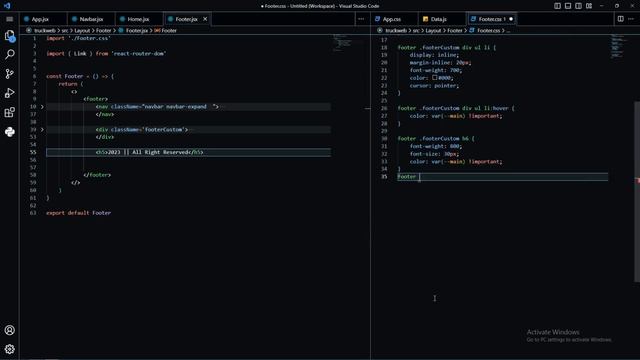Close the Footer.jsx tab
Viewport: 640px width, 360px height.
(205, 19)
